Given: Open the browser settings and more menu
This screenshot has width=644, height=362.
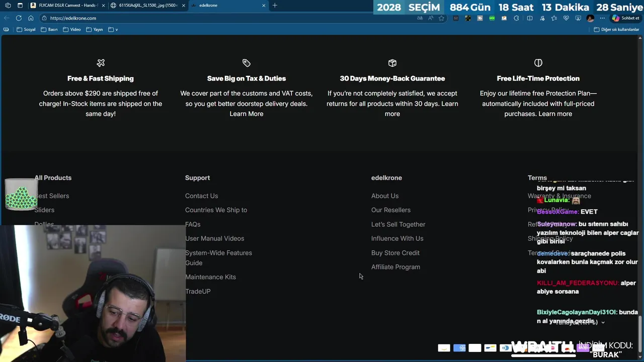Looking at the screenshot, I should [602, 18].
